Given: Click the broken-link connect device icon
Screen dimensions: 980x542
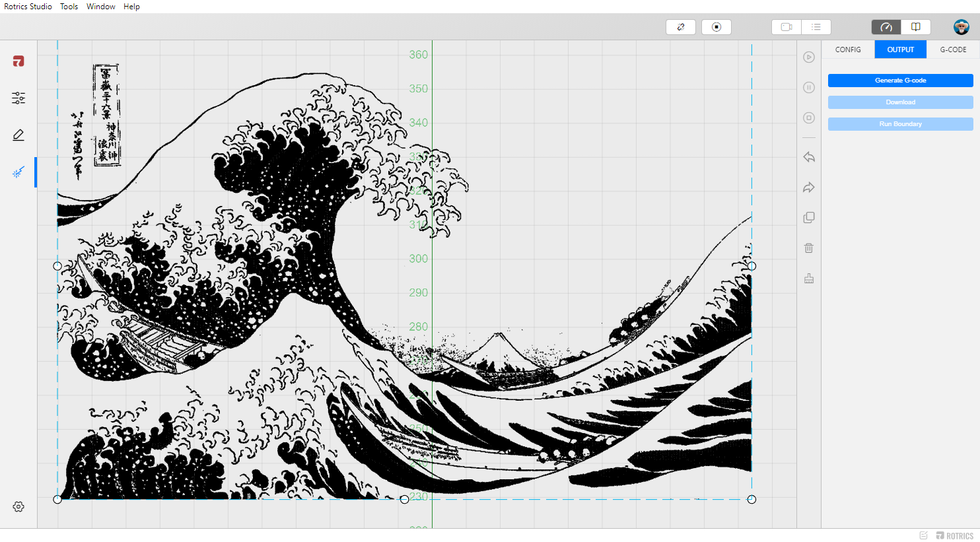Looking at the screenshot, I should click(681, 27).
